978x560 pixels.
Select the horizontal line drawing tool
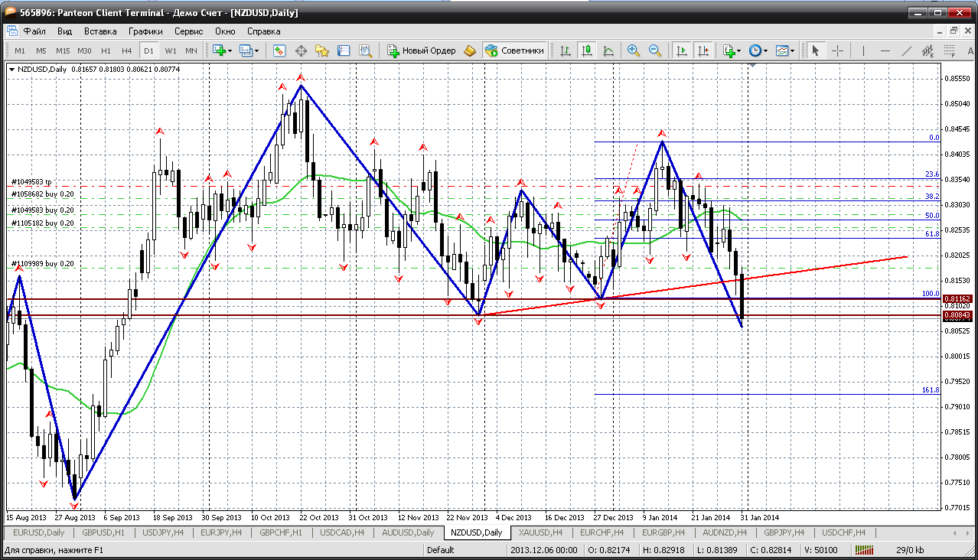point(885,50)
